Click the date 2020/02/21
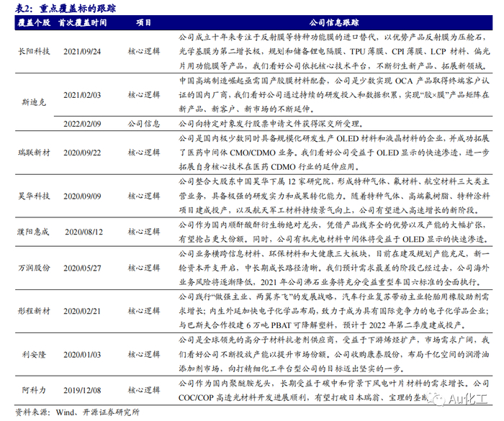This screenshot has height=421, width=504. (82, 311)
